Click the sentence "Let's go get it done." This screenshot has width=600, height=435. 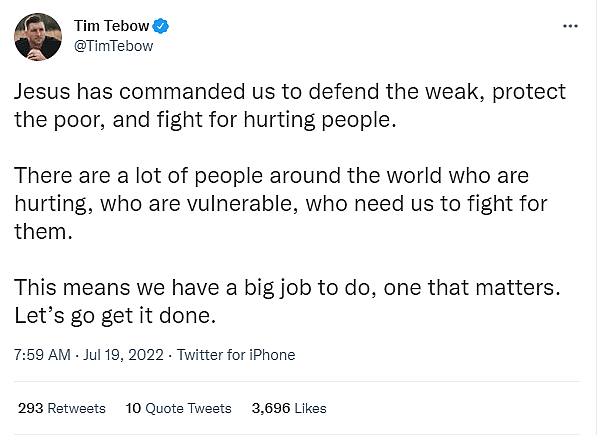[116, 316]
